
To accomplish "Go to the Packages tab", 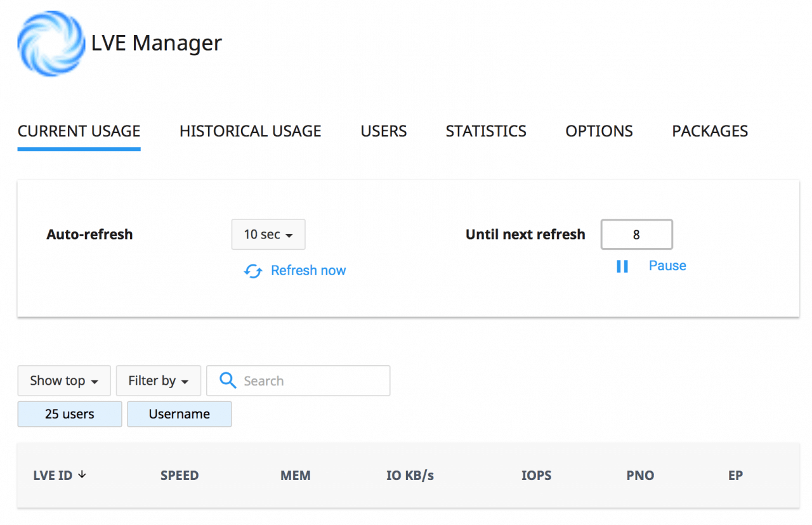I will [710, 131].
